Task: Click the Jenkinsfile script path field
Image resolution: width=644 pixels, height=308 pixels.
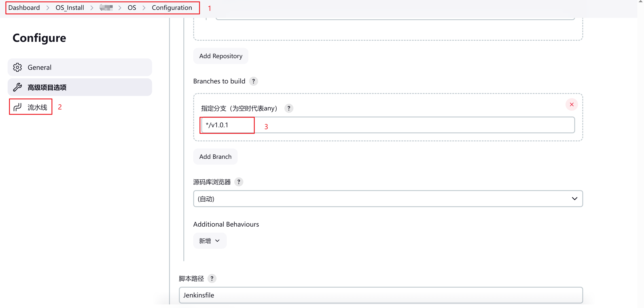Action: tap(381, 295)
